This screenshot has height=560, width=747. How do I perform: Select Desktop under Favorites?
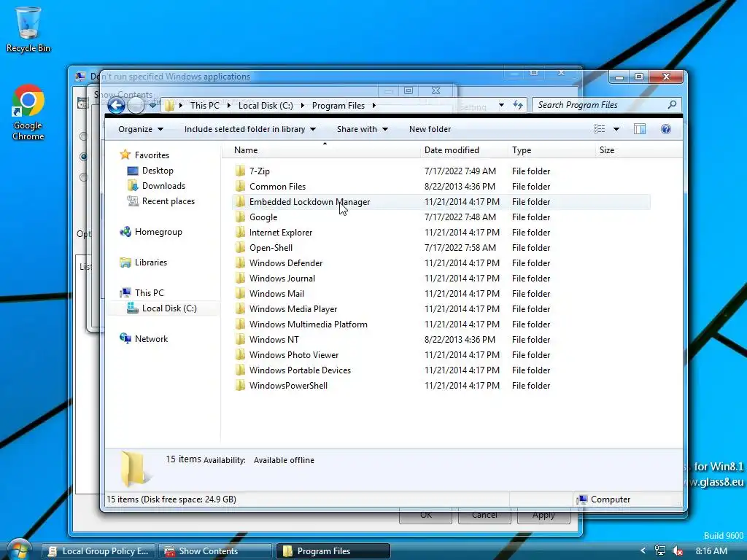coord(150,171)
